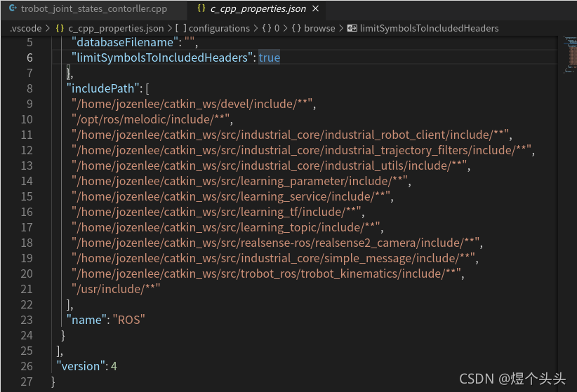Switch to trobot_joint_states_contorller.cpp tab
The image size is (577, 392).
tap(94, 9)
